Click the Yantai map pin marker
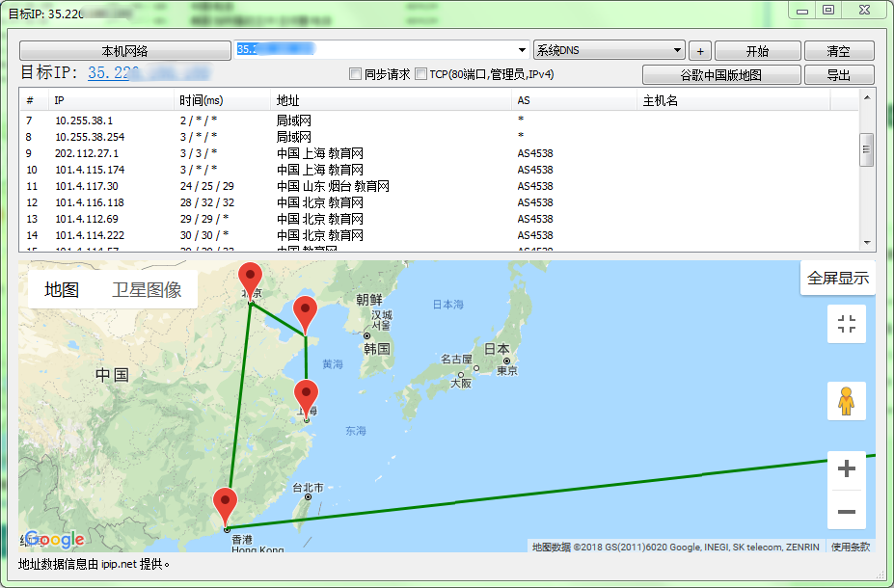 click(305, 314)
